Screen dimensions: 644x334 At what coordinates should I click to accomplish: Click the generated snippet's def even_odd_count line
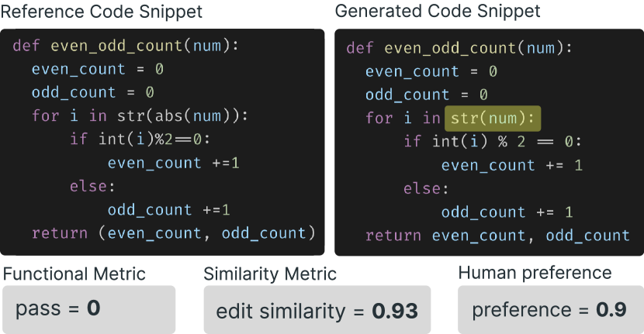459,48
